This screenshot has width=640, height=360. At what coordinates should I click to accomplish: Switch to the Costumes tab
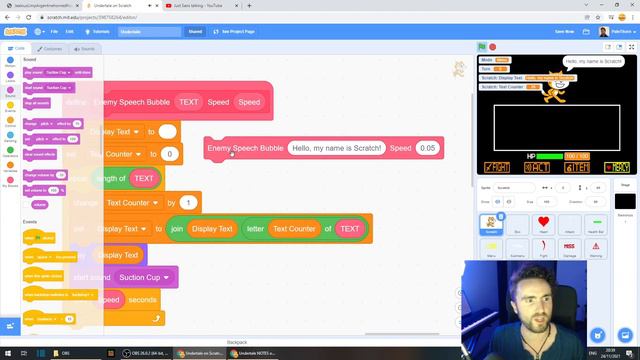[49, 49]
